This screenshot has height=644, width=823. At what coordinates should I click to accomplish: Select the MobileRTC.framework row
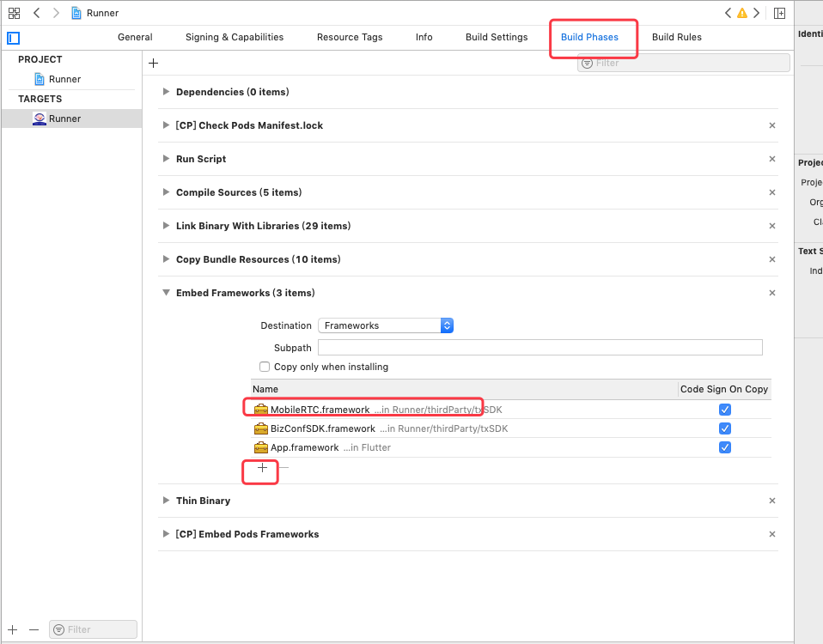pyautogui.click(x=511, y=410)
